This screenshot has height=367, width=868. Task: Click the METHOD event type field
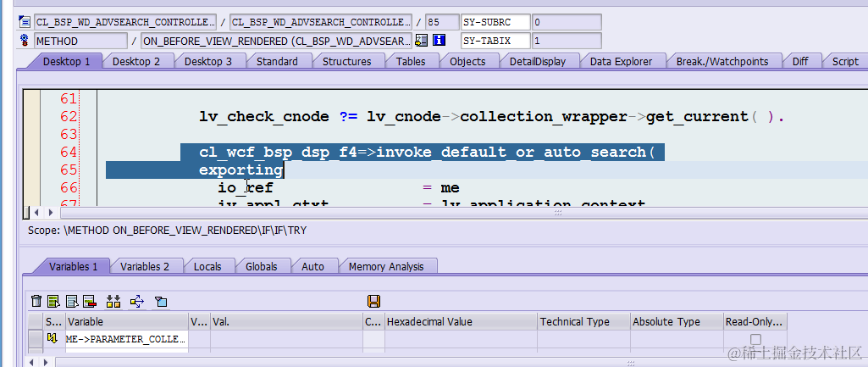[x=80, y=41]
